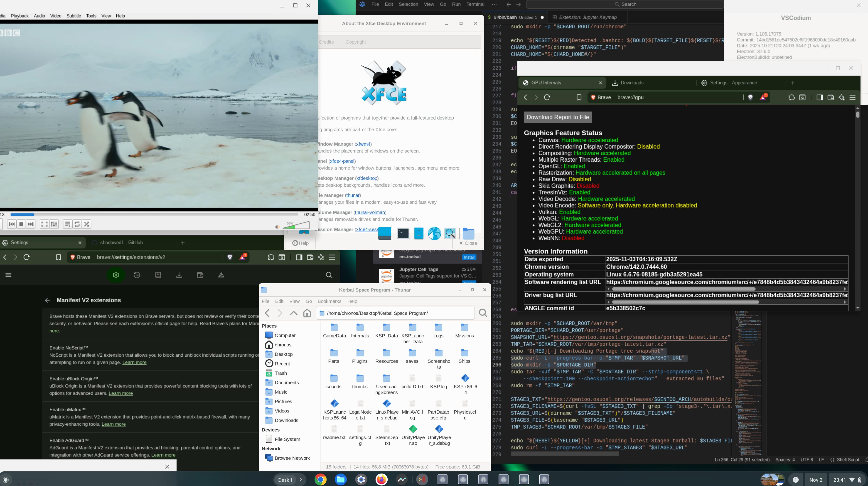Open VLC Subtitle menu
Screen dimensions: 868x486
click(x=74, y=16)
